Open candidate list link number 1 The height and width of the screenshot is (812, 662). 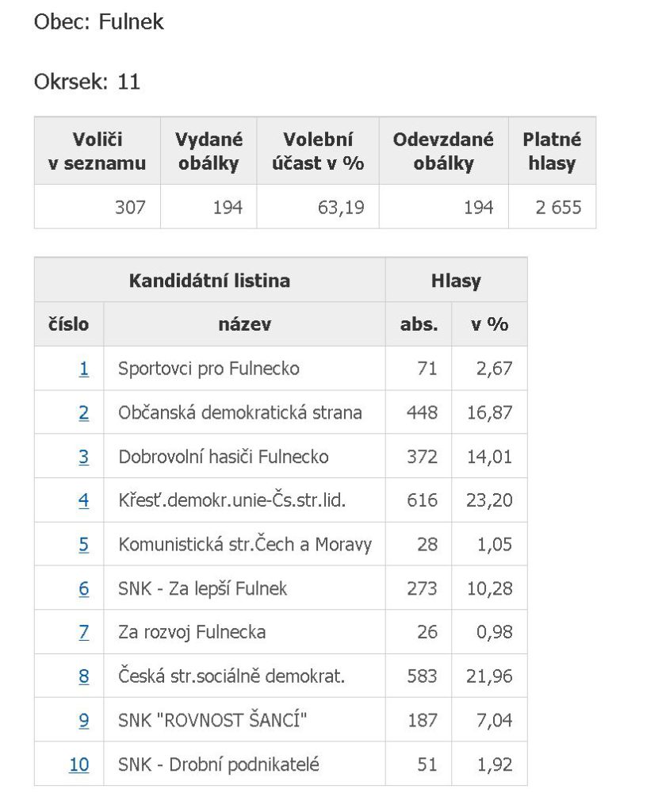(84, 368)
